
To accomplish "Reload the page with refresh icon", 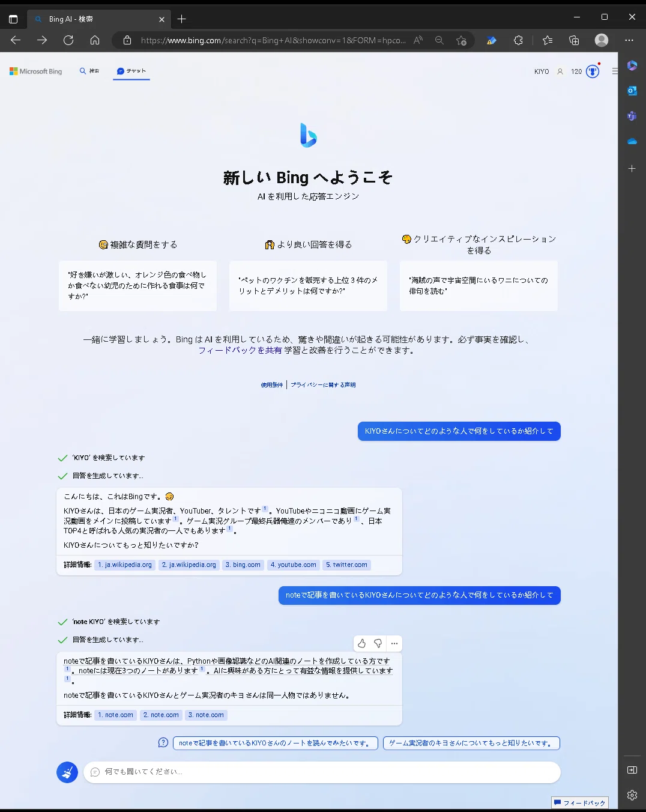I will (x=68, y=40).
